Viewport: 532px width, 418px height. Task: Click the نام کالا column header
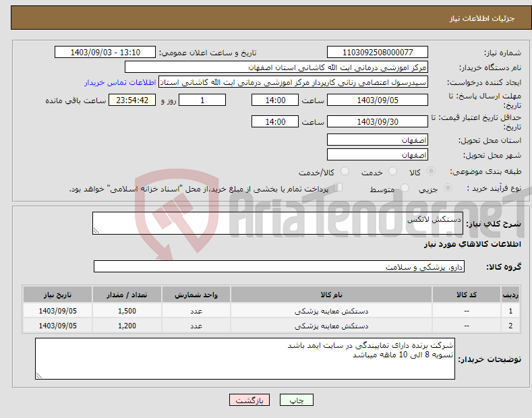[x=331, y=295]
